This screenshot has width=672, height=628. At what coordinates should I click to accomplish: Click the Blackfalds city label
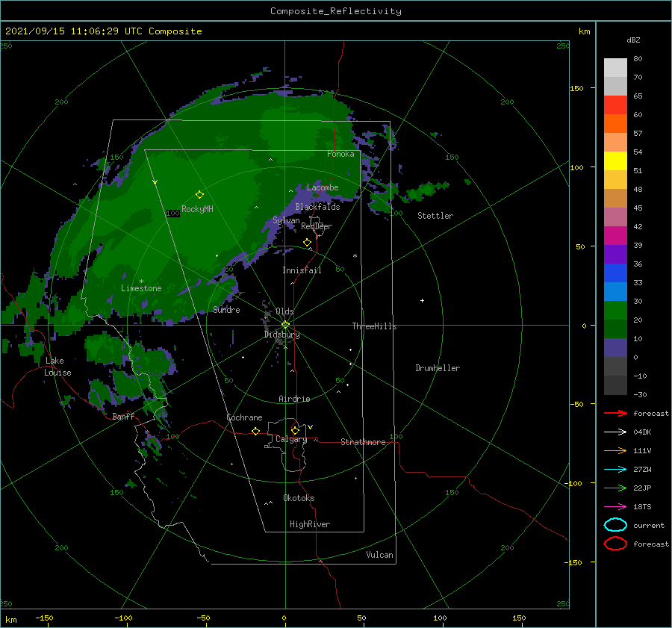point(317,207)
